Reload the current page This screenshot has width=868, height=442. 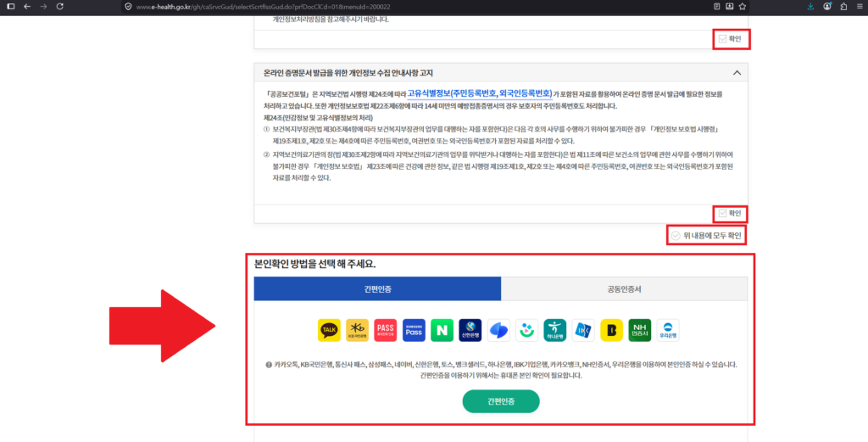point(60,7)
